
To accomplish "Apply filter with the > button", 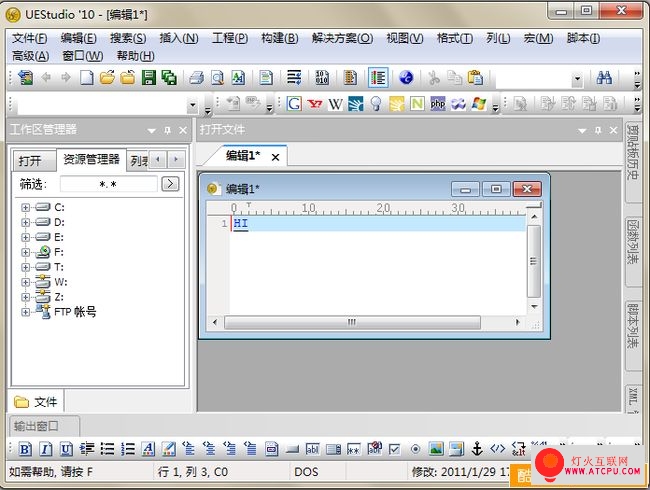I will click(170, 184).
